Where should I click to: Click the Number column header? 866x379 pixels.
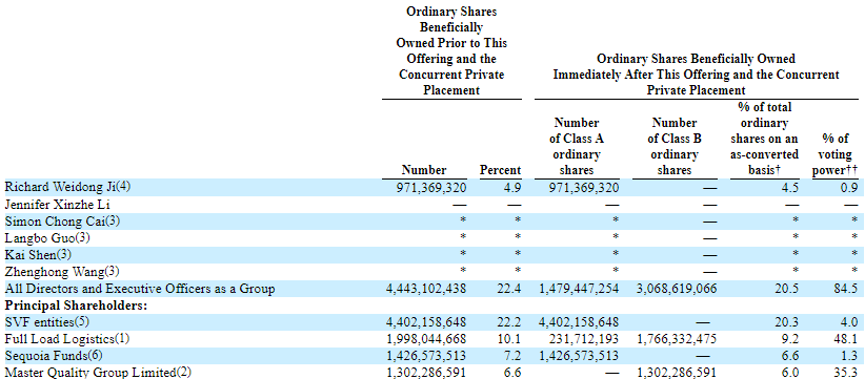[424, 170]
